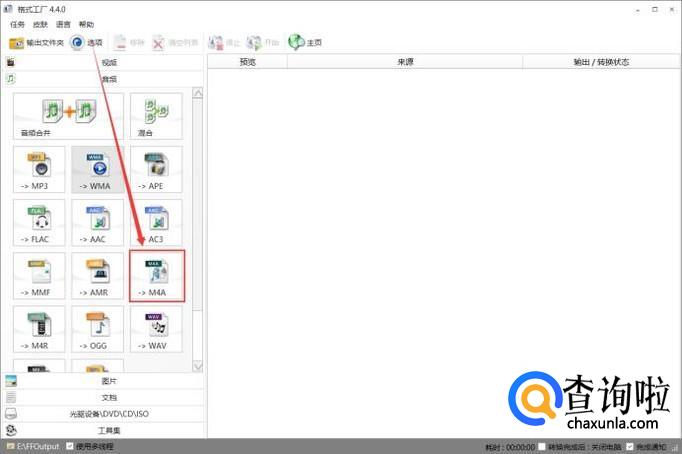This screenshot has height=454, width=682.
Task: Toggle the completion notification (完成通知) checkbox
Action: 630,446
